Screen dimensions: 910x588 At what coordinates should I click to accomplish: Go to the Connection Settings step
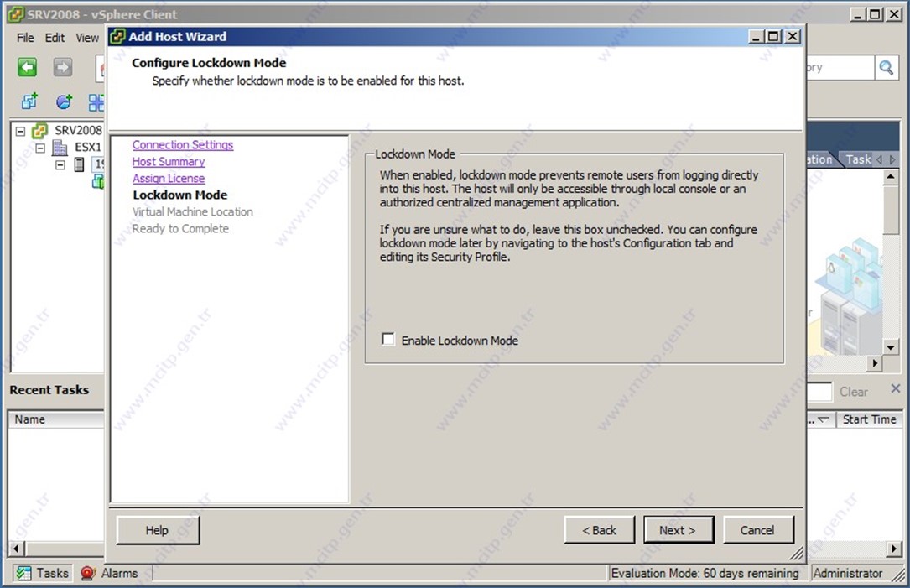[x=183, y=144]
